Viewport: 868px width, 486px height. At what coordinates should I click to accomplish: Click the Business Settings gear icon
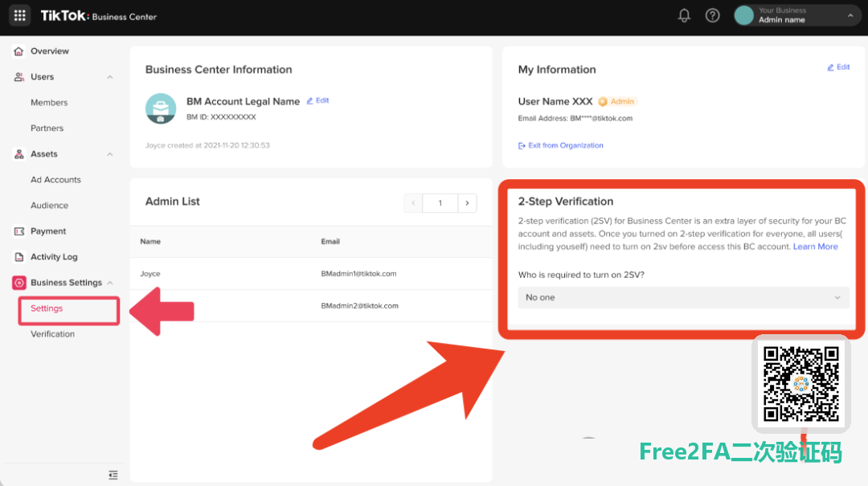coord(18,283)
